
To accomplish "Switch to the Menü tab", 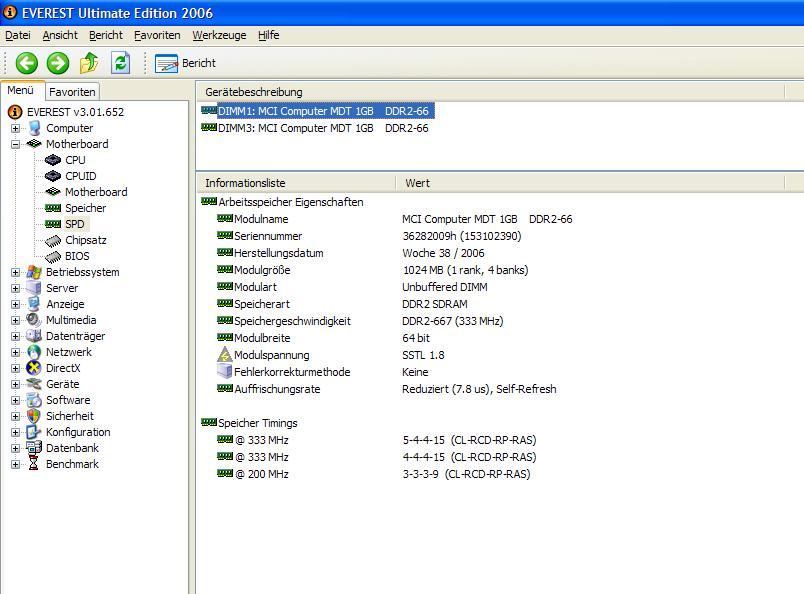I will 21,90.
